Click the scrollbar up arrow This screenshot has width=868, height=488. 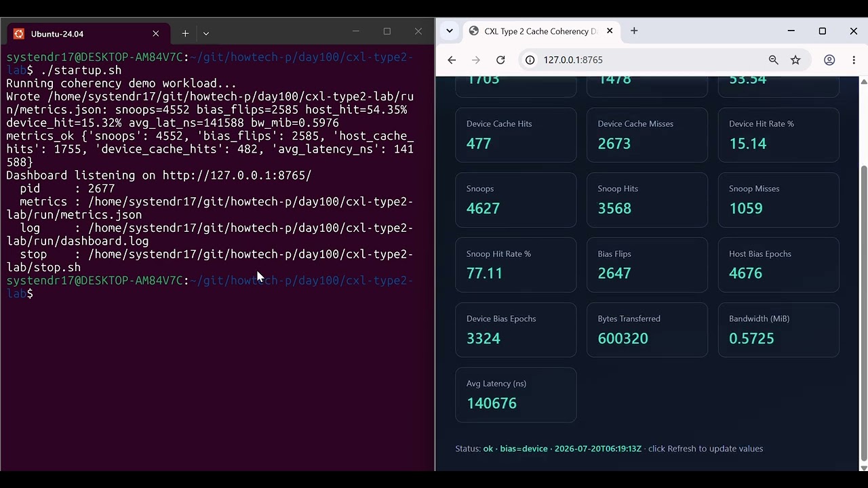[x=863, y=81]
